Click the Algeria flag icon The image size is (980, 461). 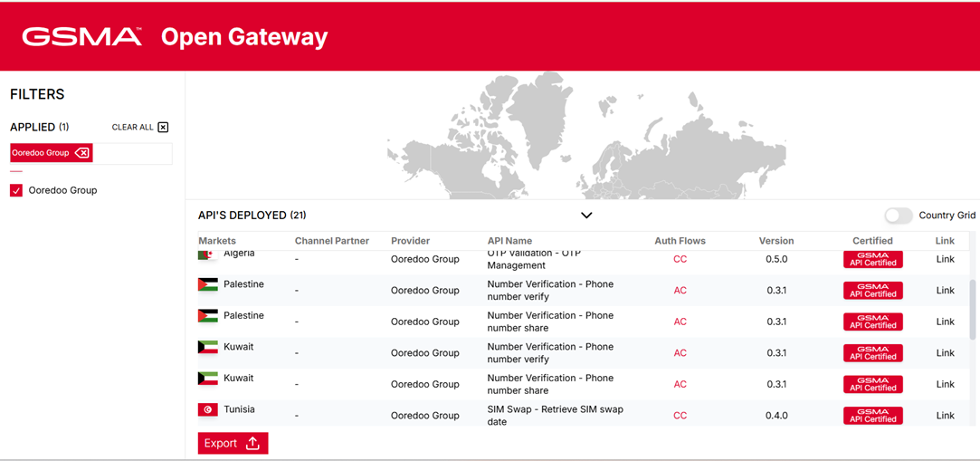(x=207, y=255)
